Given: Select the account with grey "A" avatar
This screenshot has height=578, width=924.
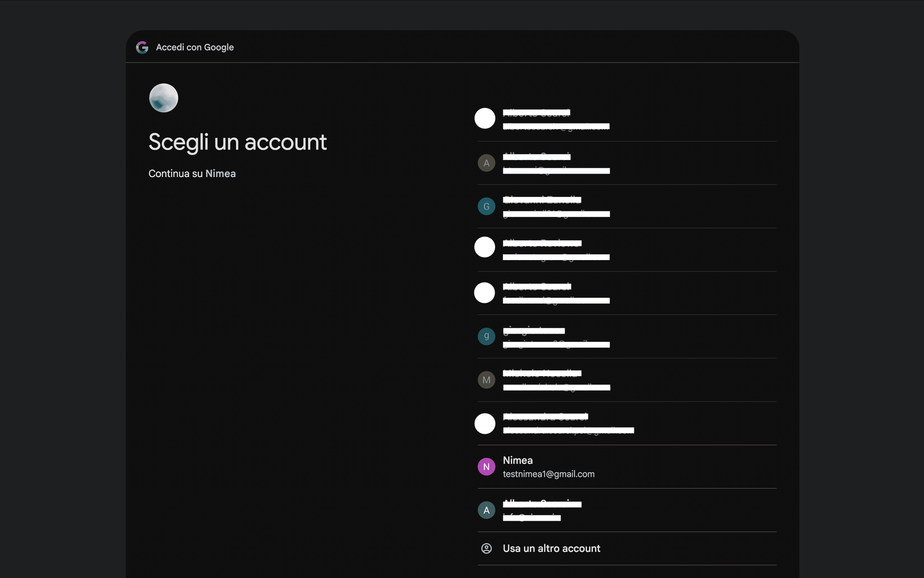Looking at the screenshot, I should coord(627,163).
